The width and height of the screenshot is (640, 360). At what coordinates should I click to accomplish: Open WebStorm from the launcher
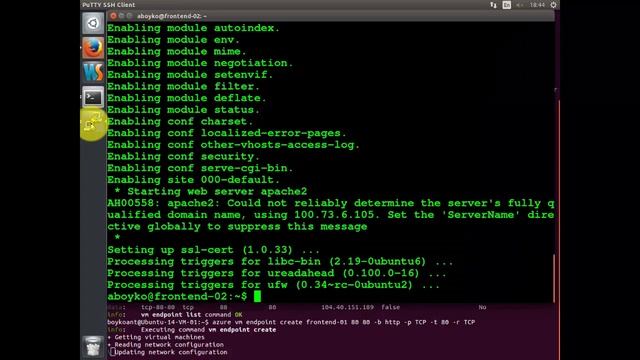pos(93,73)
